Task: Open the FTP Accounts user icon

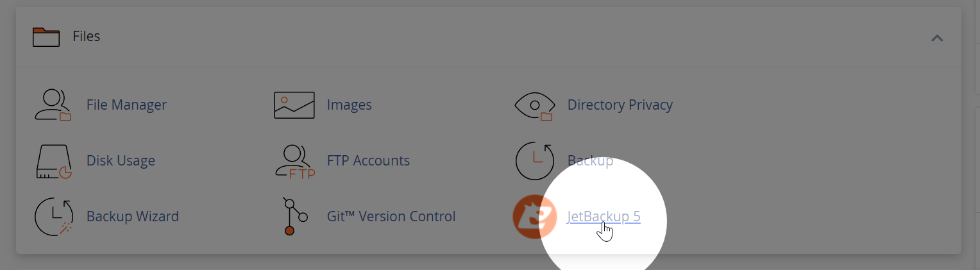Action: 294,161
